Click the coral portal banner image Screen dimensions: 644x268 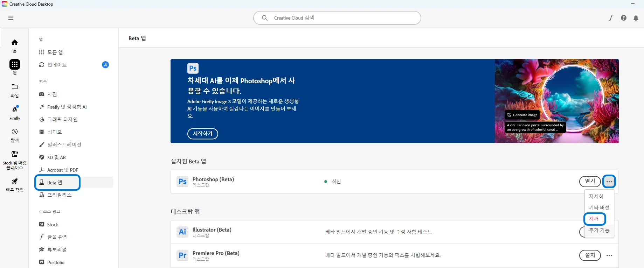coord(556,101)
